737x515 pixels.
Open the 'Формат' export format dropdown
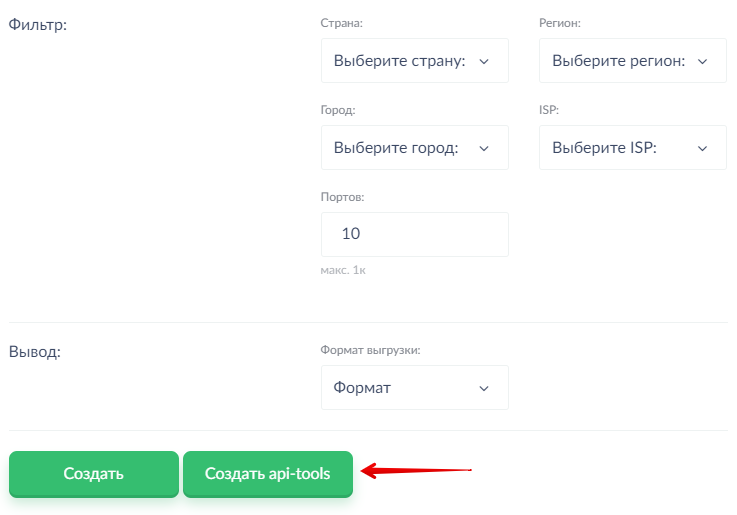(x=415, y=388)
